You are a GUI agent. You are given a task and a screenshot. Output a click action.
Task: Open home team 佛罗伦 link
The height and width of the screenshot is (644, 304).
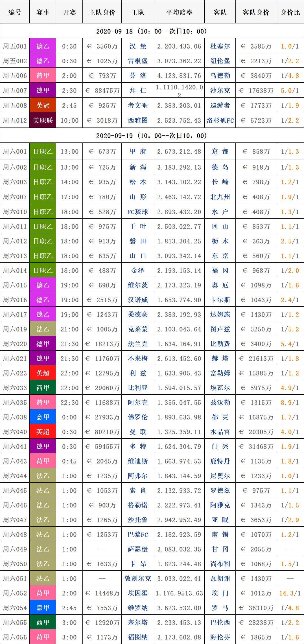138,417
